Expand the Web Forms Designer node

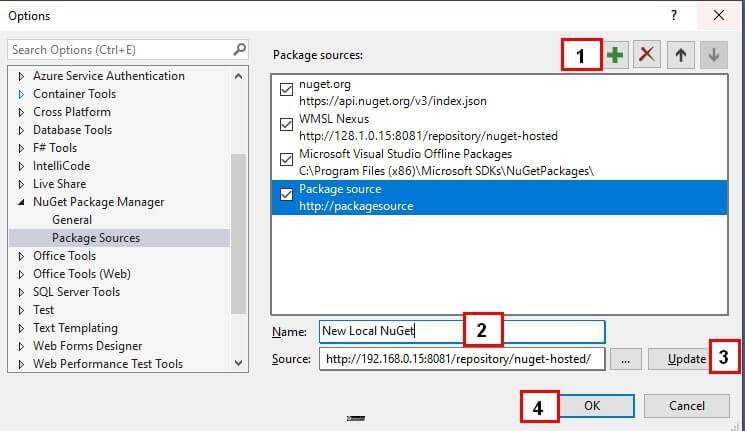(21, 346)
